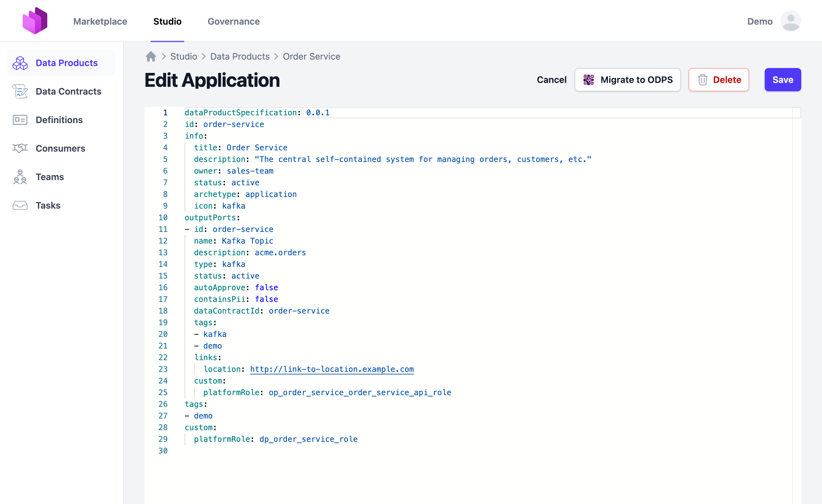This screenshot has height=504, width=822.
Task: Click the Data Products cubes icon
Action: click(x=20, y=63)
